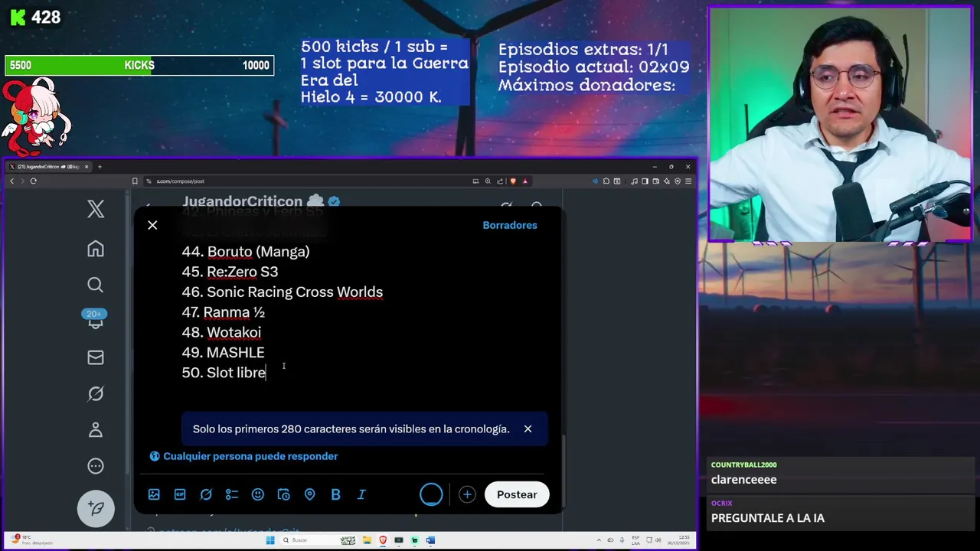Open Windows Start menu
This screenshot has height=551, width=980.
coord(270,540)
